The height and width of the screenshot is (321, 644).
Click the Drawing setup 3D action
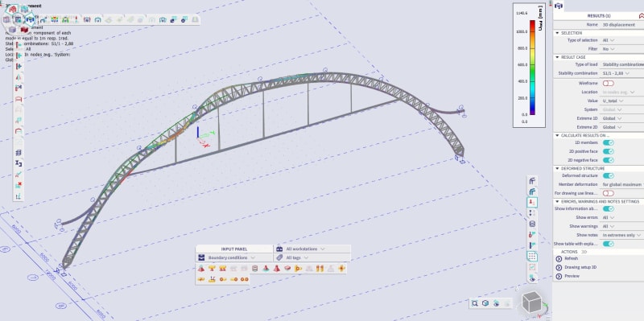point(576,267)
